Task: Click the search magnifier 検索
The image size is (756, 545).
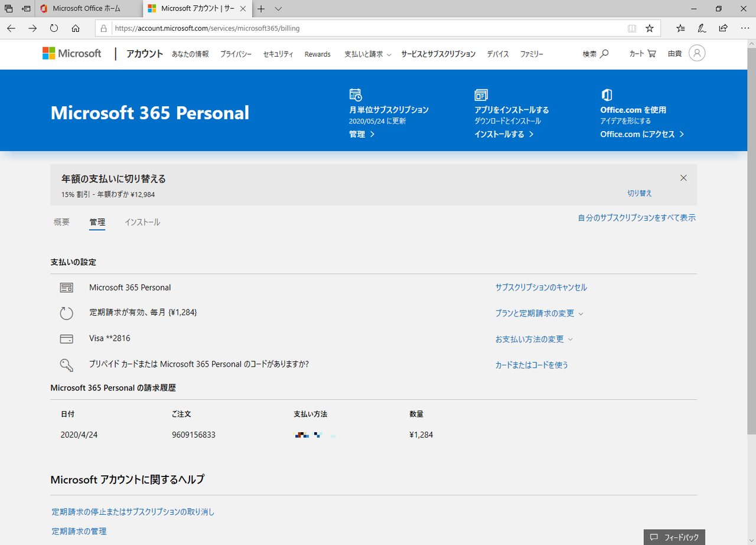Action: point(595,54)
